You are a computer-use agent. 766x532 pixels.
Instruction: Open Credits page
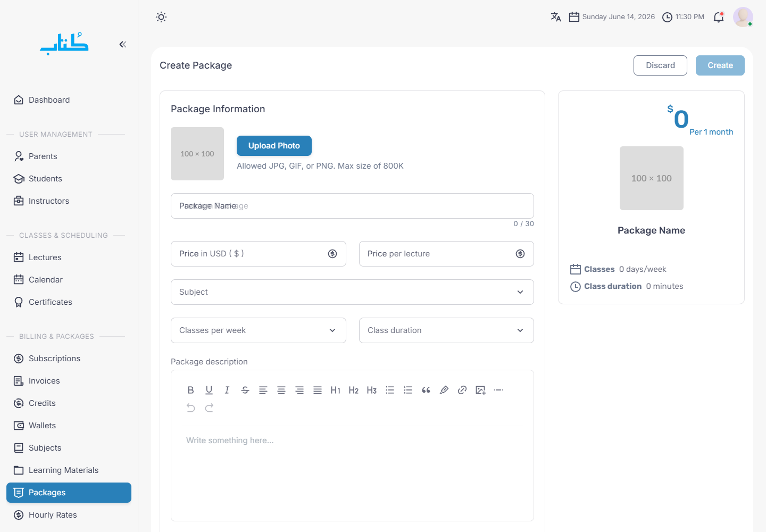coord(69,403)
